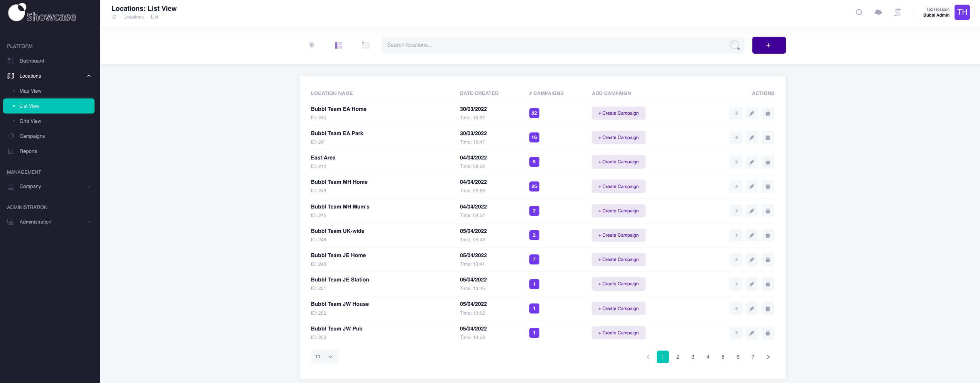
Task: Edit Bubbl Team UK-wide with pencil icon
Action: coord(752,235)
